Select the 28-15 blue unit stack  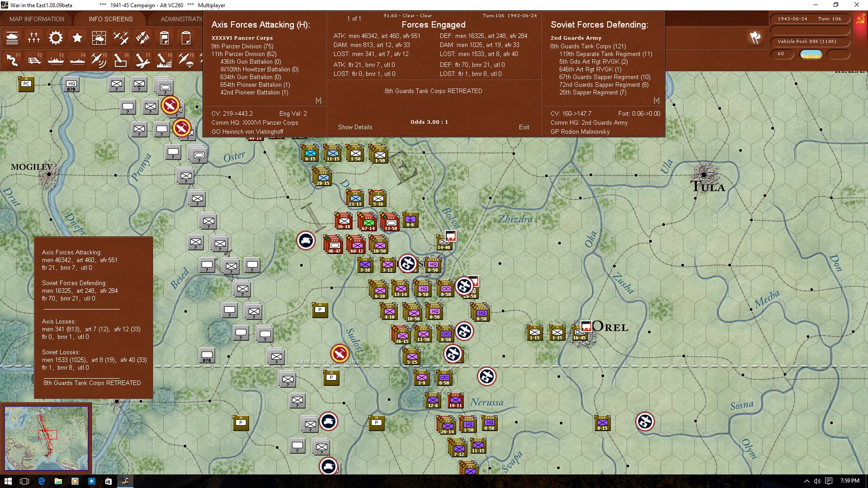click(x=323, y=177)
